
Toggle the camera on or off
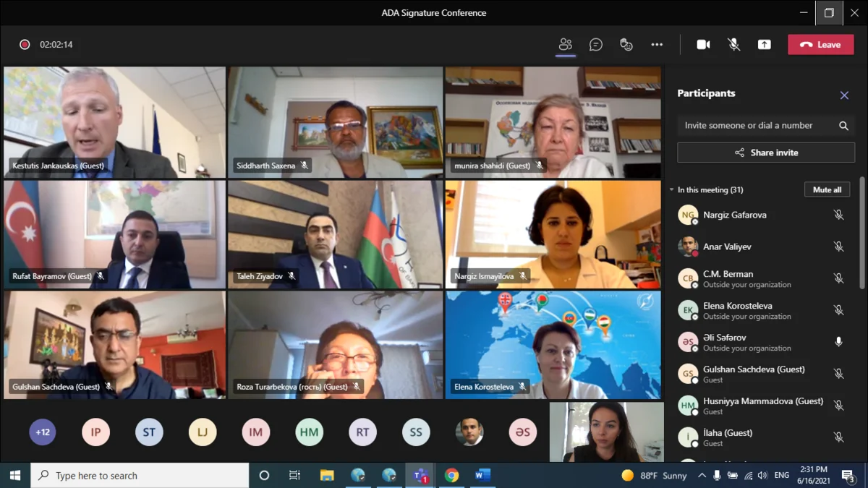click(703, 45)
